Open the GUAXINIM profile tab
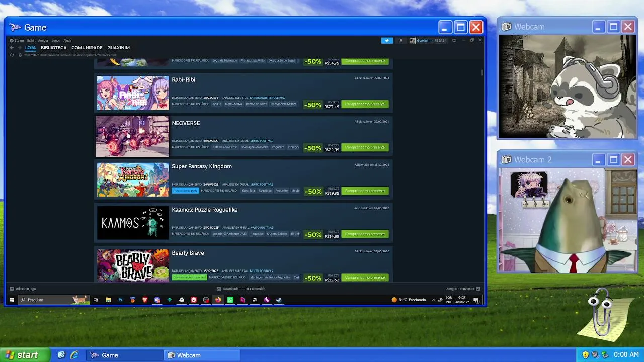This screenshot has width=644, height=362. (119, 48)
